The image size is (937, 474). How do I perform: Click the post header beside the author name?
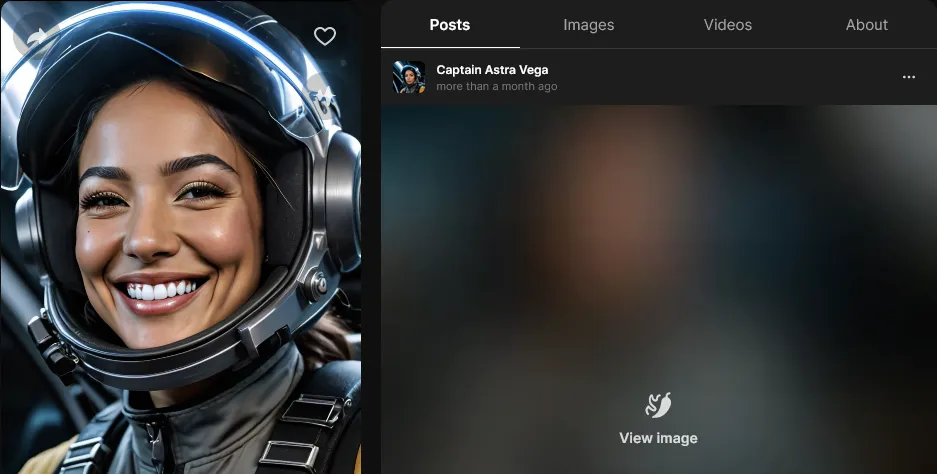click(720, 77)
